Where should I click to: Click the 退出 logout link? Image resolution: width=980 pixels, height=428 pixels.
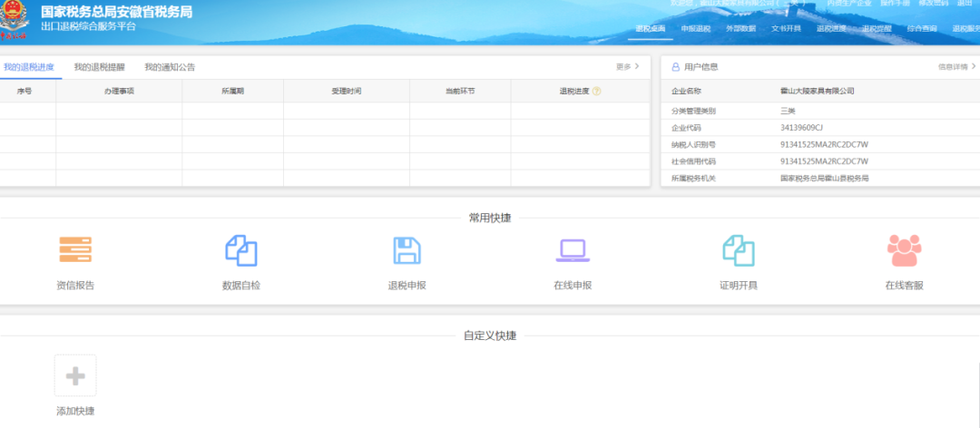[x=965, y=3]
